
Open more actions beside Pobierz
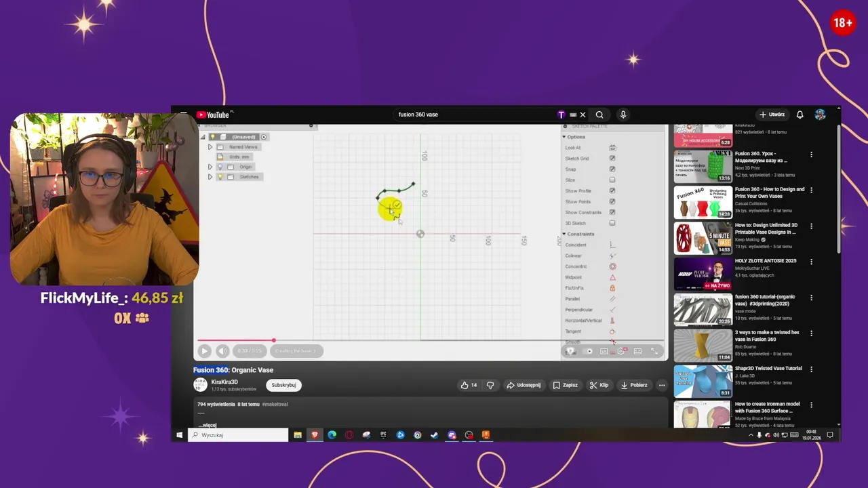click(x=662, y=385)
